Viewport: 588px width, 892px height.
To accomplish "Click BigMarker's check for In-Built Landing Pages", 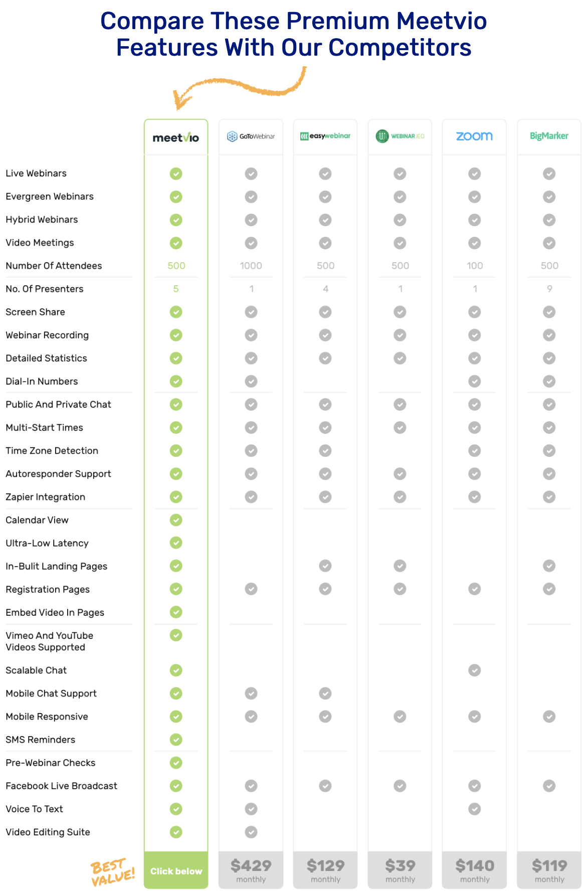I will [x=549, y=566].
